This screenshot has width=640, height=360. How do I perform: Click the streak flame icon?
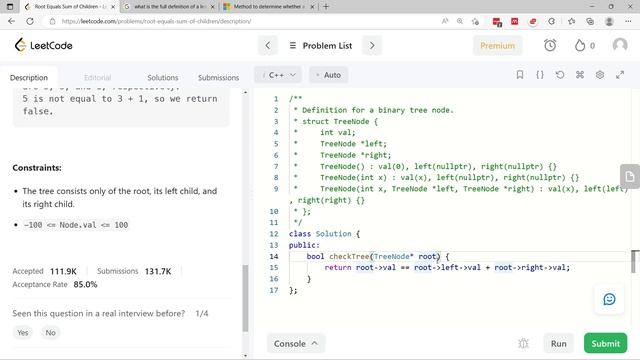(580, 45)
